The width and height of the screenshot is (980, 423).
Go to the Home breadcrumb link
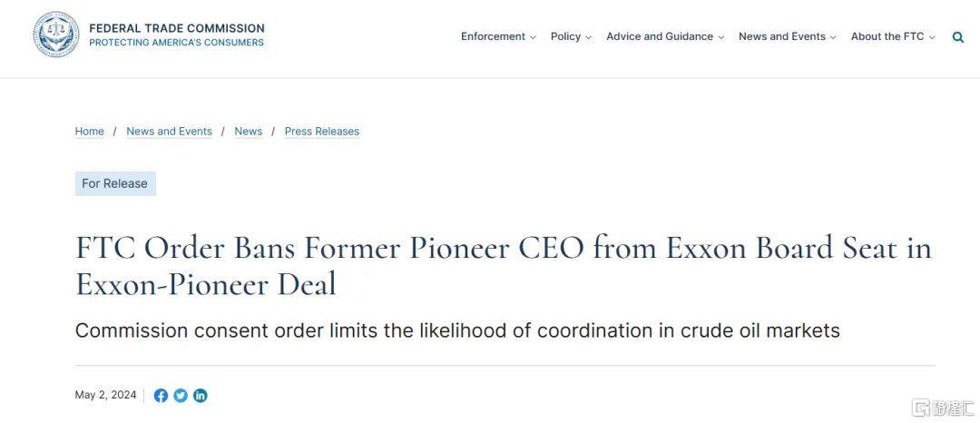pyautogui.click(x=89, y=132)
